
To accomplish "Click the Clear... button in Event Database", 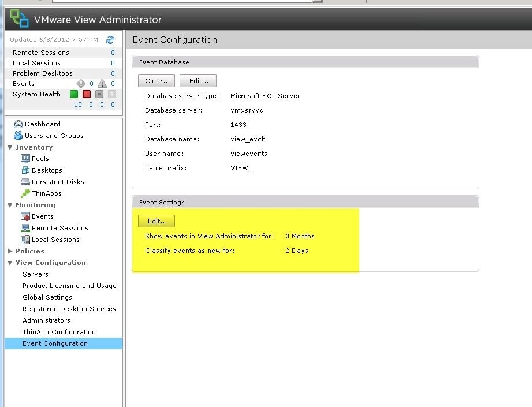I will [x=157, y=81].
